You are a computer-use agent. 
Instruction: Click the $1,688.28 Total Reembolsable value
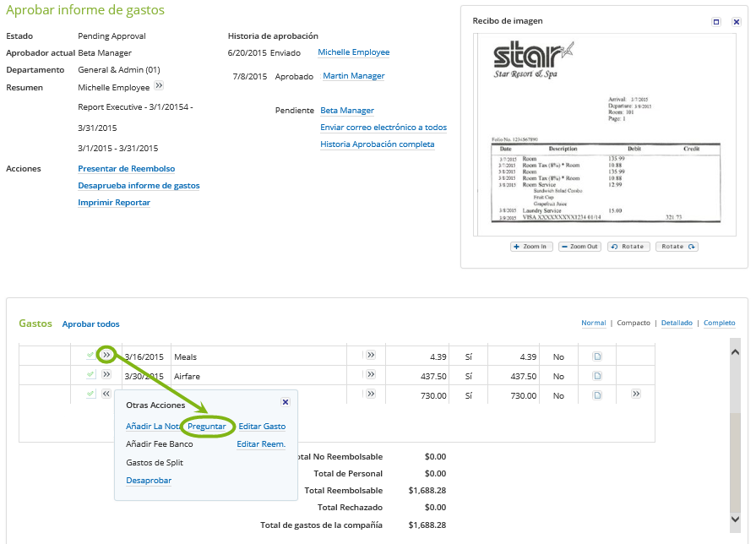click(427, 491)
